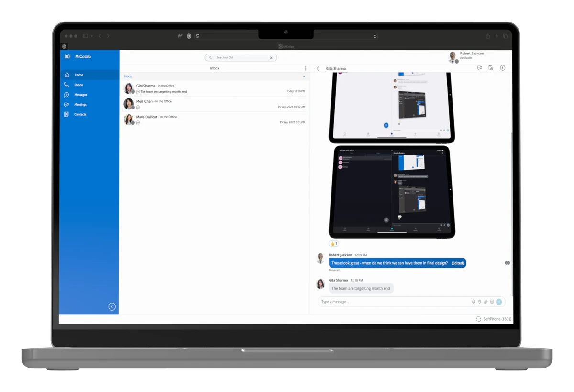The width and height of the screenshot is (574, 392).
Task: Click the blue Inbox section label
Action: [128, 76]
